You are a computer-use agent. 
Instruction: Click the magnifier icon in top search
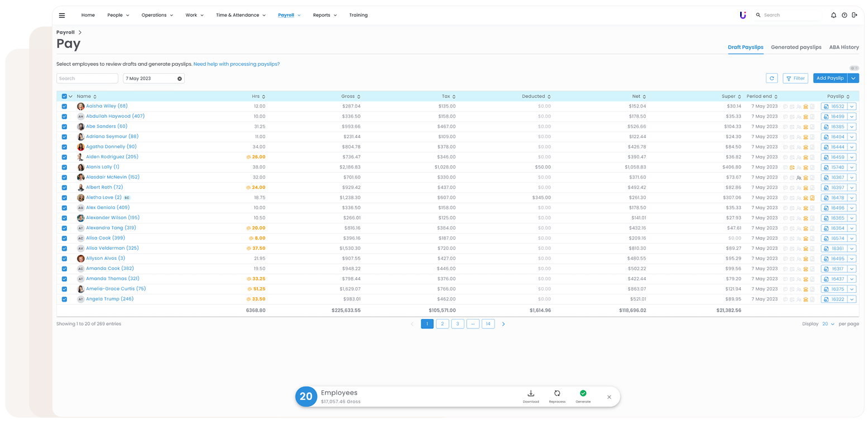[x=758, y=15]
